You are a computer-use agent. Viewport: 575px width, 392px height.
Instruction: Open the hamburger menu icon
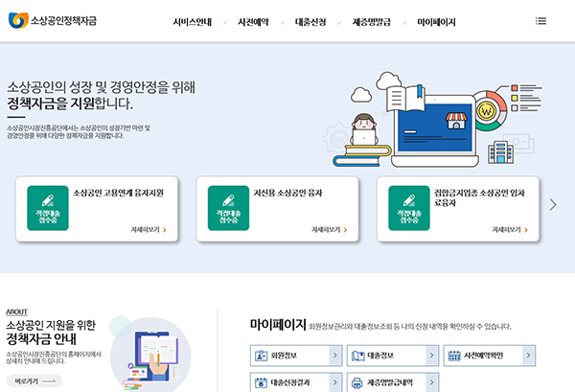pos(542,20)
